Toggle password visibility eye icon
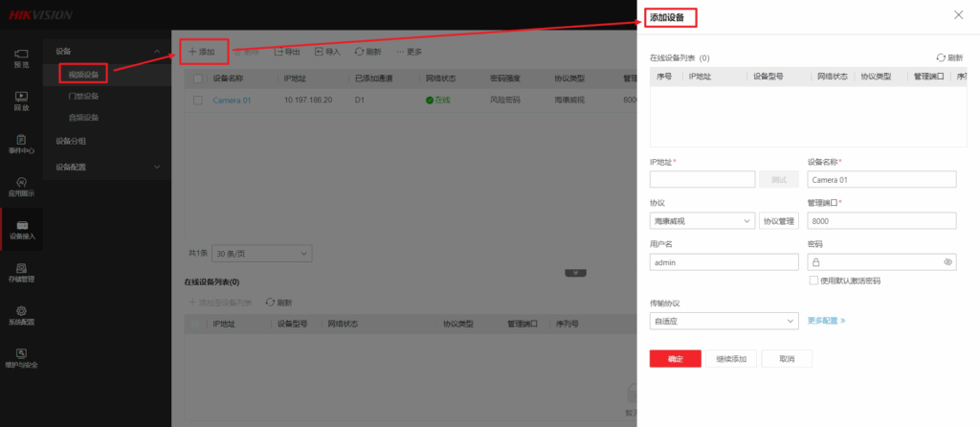980x427 pixels. [947, 262]
